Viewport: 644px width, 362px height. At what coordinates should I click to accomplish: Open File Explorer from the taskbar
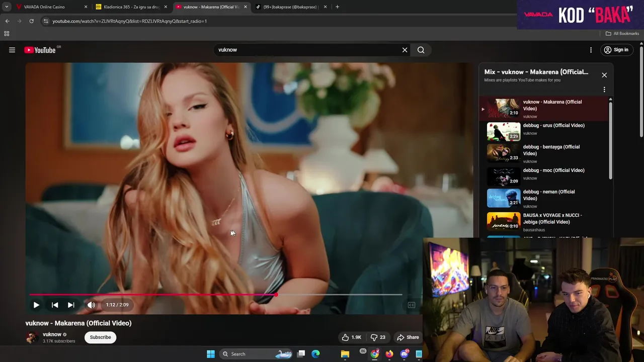pos(345,354)
